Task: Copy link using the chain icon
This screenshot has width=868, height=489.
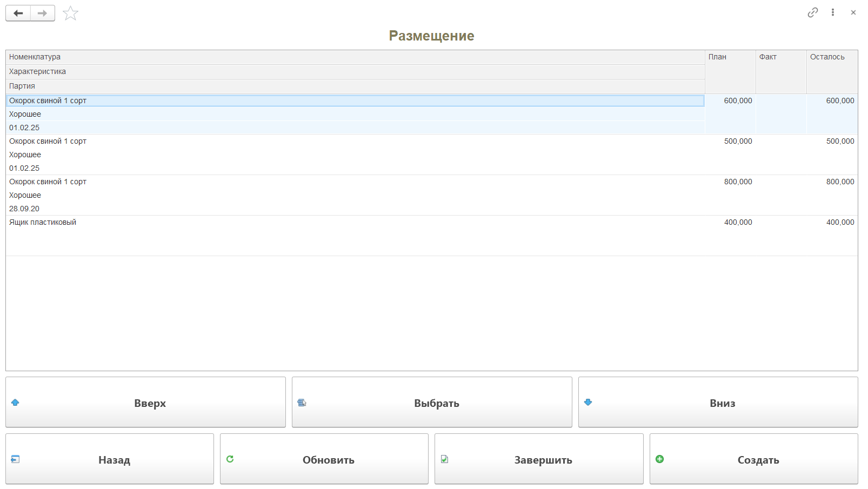Action: pyautogui.click(x=812, y=12)
